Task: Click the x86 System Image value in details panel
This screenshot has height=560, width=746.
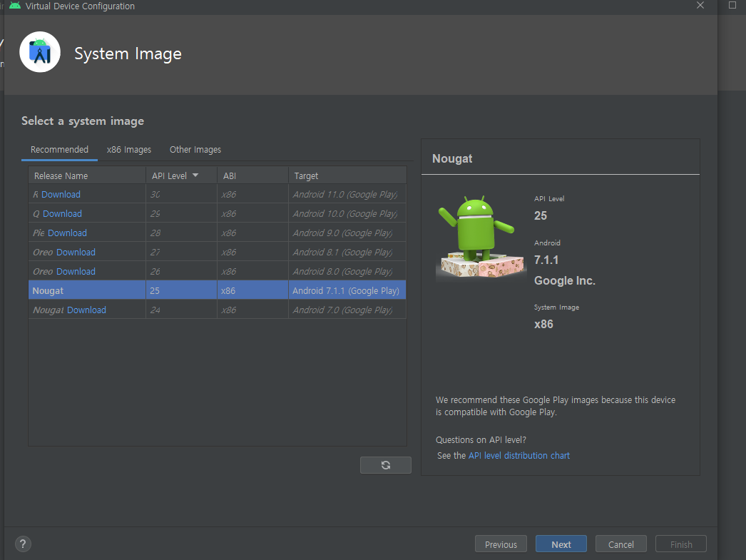Action: click(x=543, y=324)
